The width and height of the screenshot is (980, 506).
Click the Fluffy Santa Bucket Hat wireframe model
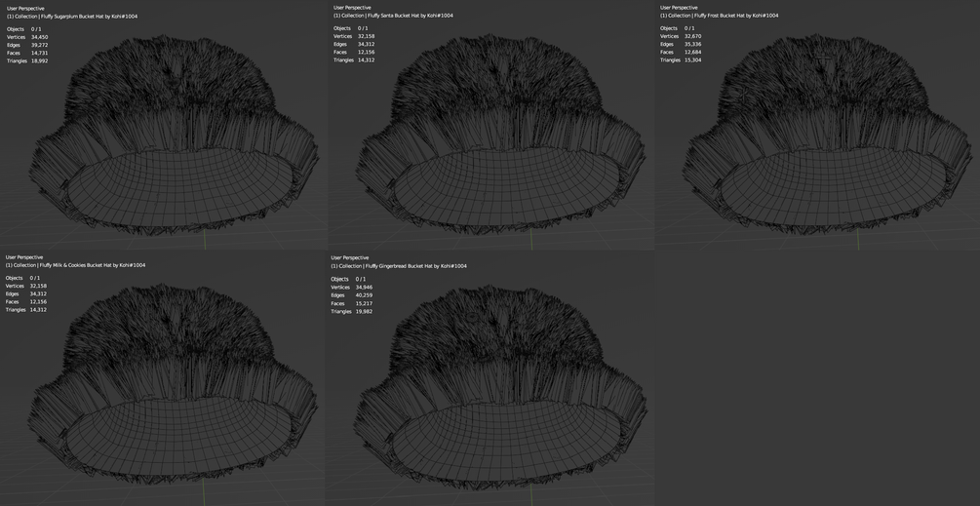500,135
